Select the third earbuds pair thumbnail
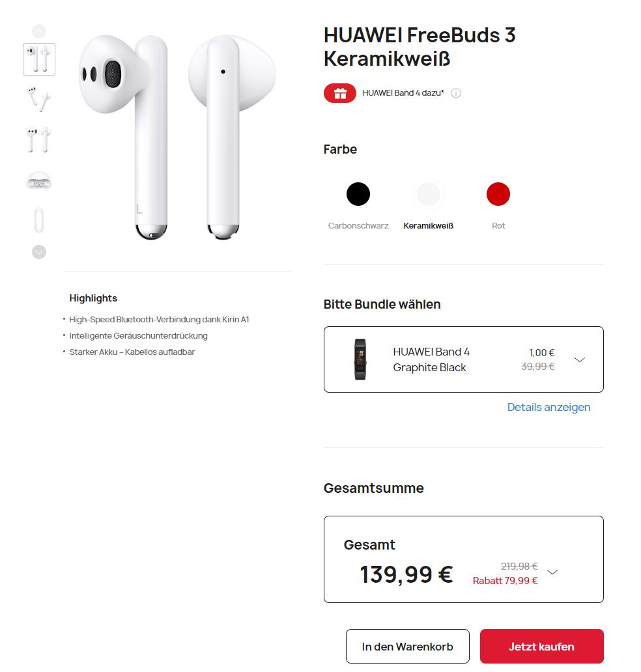 (39, 139)
